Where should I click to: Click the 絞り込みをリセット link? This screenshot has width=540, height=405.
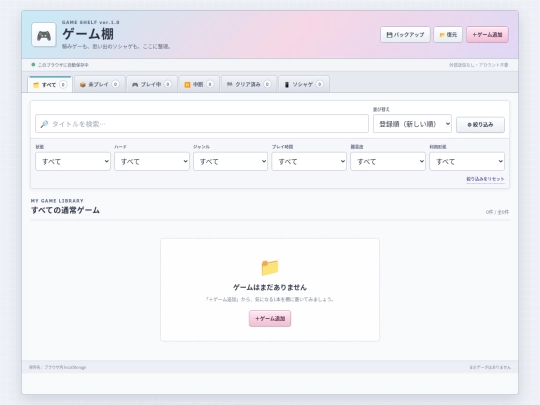(x=485, y=179)
